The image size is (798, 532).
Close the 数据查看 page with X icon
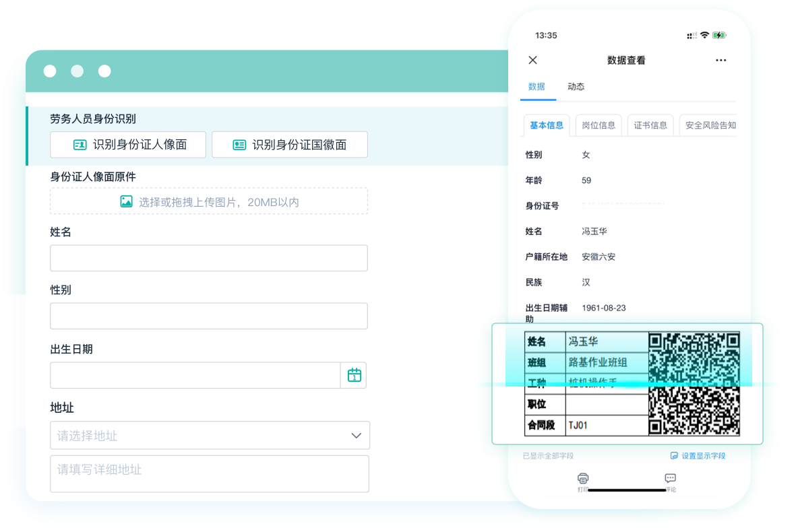pyautogui.click(x=532, y=60)
